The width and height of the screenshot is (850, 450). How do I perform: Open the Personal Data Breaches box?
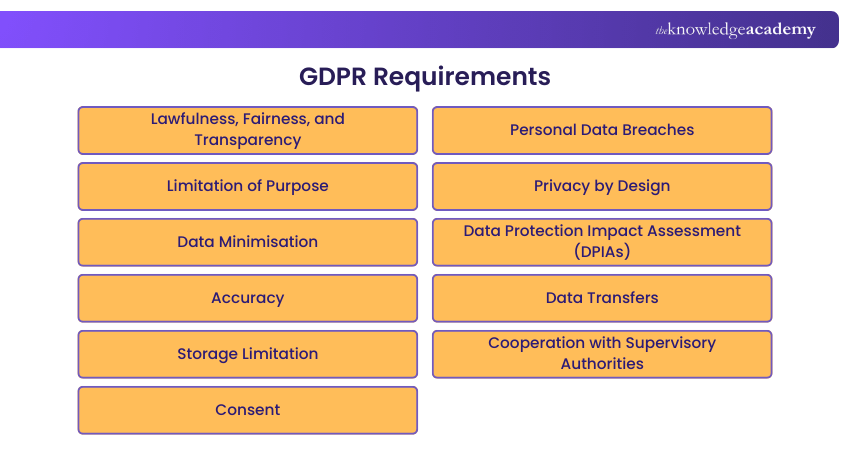602,130
